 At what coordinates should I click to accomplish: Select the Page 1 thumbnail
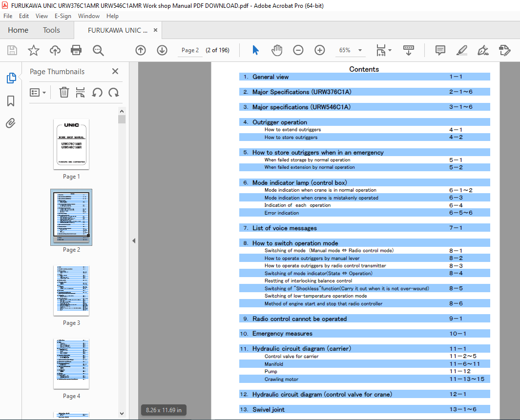coord(71,144)
